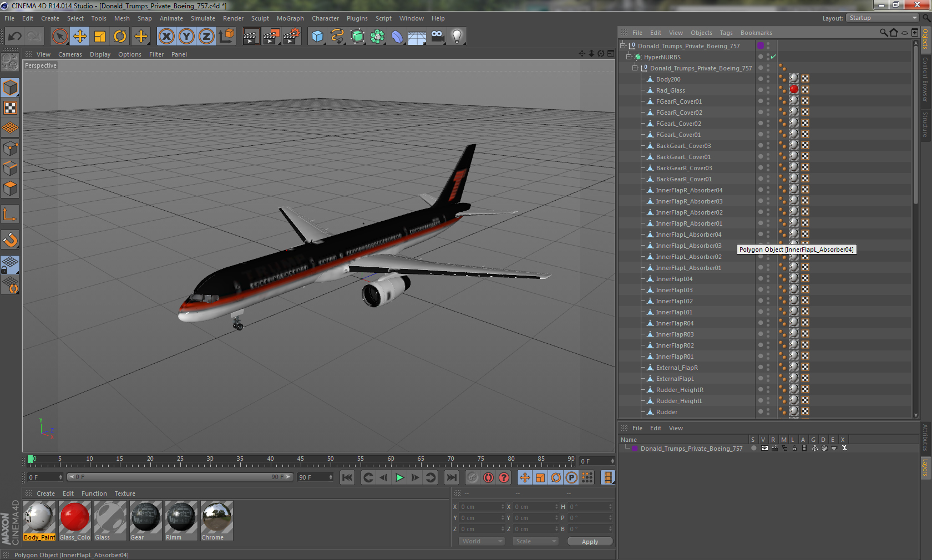Render the active view

pos(251,37)
